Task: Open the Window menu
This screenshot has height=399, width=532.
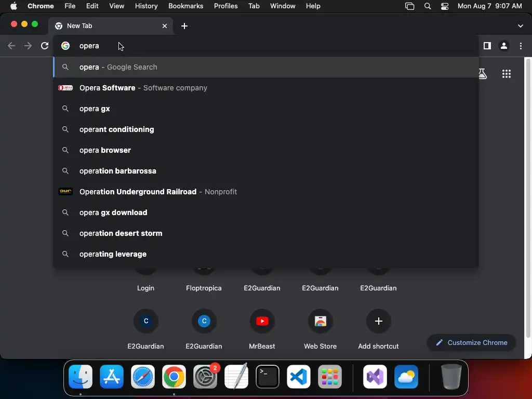Action: coord(283,6)
